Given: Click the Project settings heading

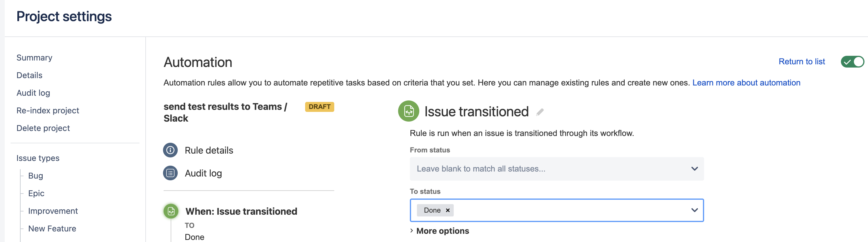Looking at the screenshot, I should 64,16.
